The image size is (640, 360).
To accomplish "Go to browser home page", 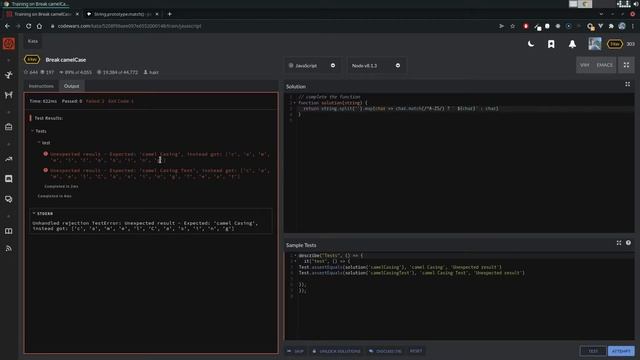I will click(x=39, y=26).
